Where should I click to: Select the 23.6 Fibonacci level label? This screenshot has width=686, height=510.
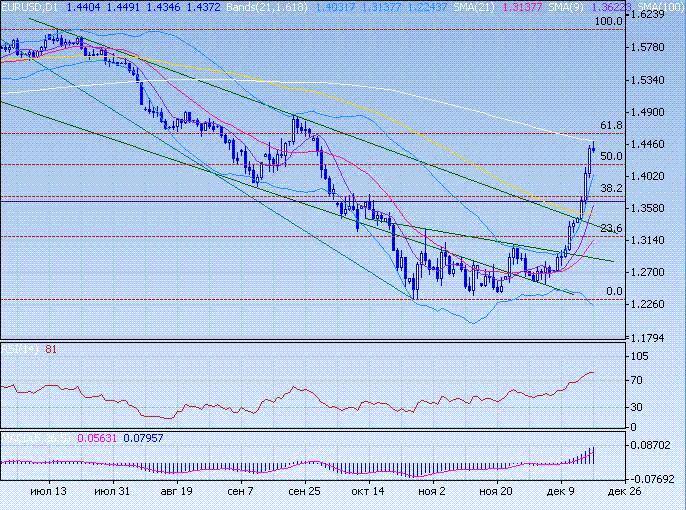click(612, 228)
